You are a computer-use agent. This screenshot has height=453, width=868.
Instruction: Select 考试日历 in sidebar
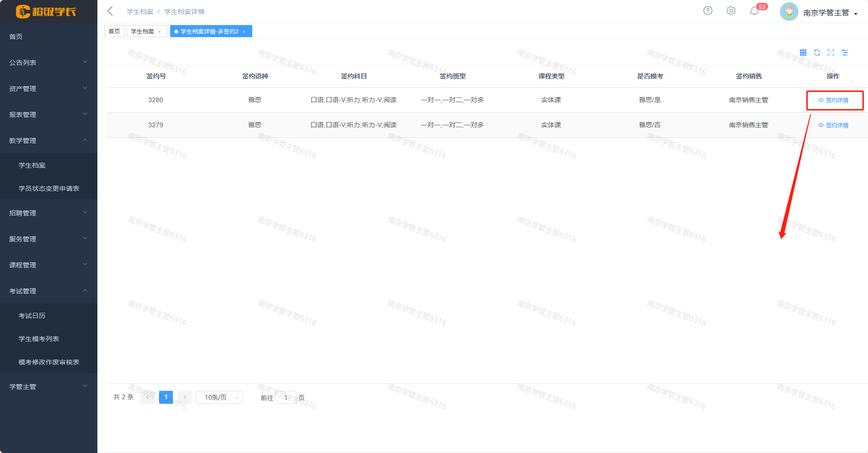pos(32,316)
